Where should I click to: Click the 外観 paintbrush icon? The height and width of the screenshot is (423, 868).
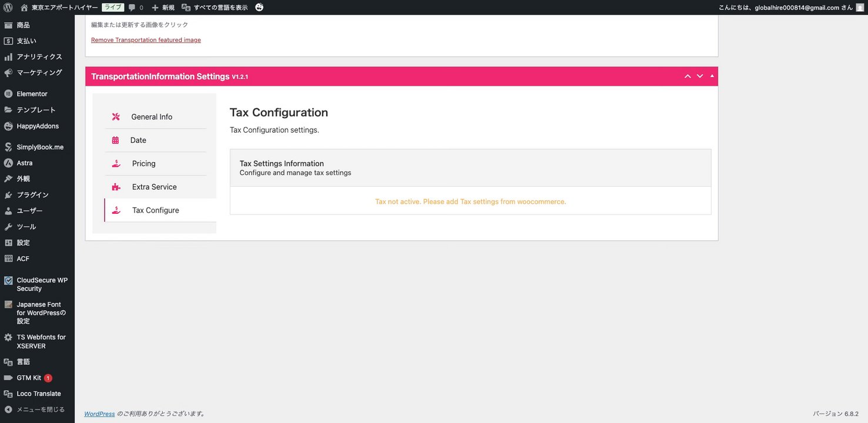coord(8,179)
